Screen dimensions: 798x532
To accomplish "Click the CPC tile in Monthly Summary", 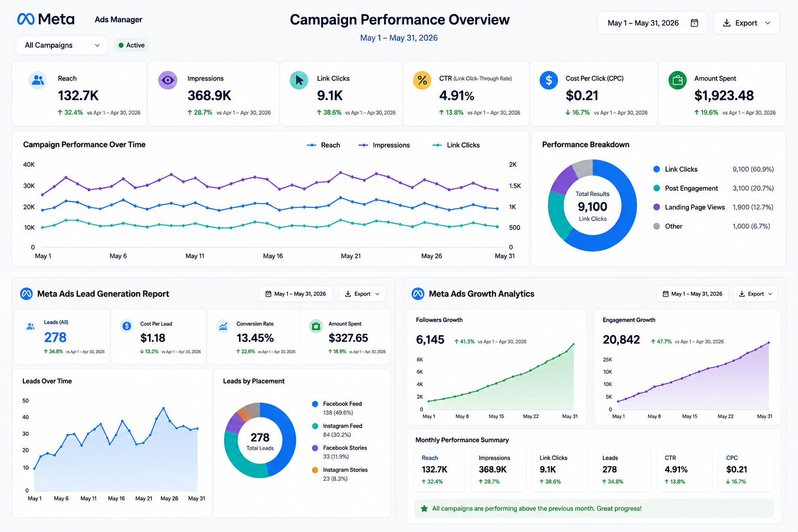I will [x=746, y=470].
